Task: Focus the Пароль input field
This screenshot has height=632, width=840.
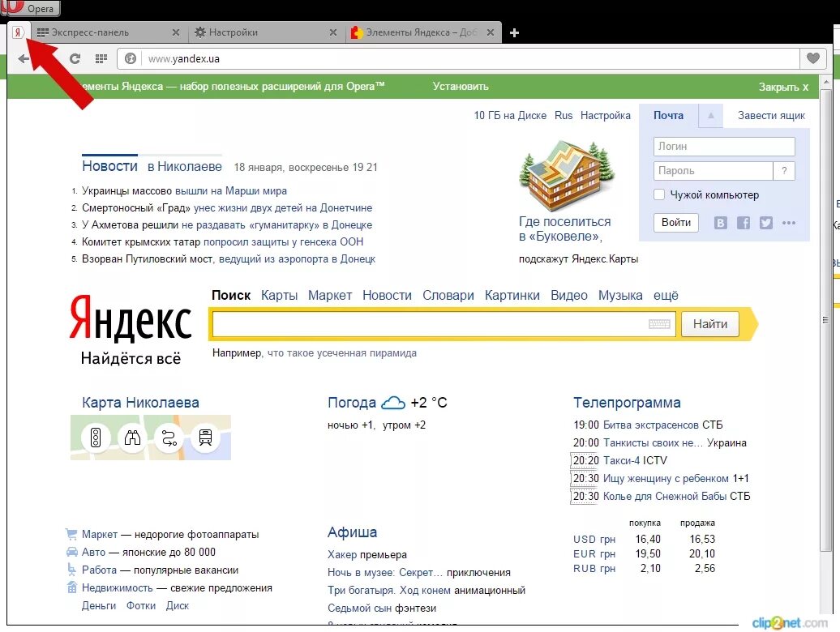Action: pyautogui.click(x=713, y=171)
